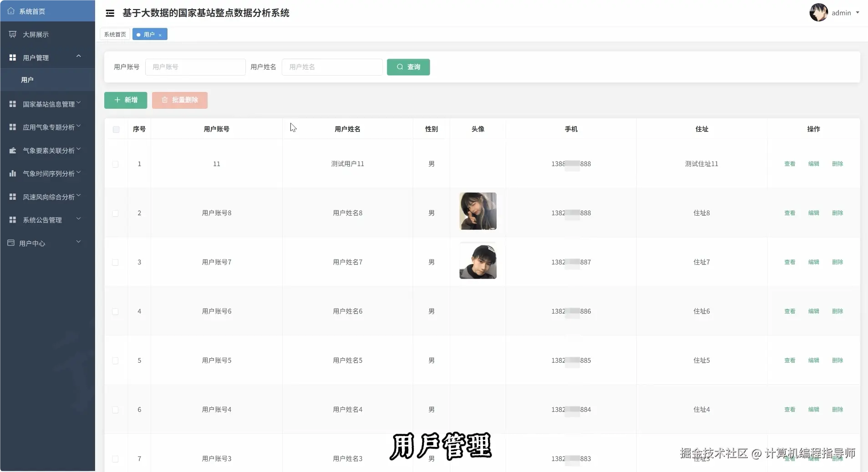Expand the 气象时间序列分析 menu
Image resolution: width=868 pixels, height=472 pixels.
click(78, 173)
